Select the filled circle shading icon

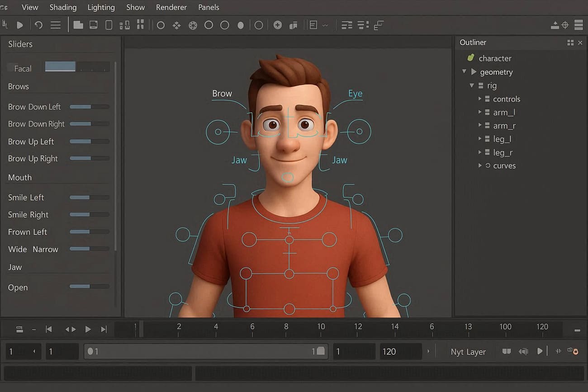tap(241, 25)
